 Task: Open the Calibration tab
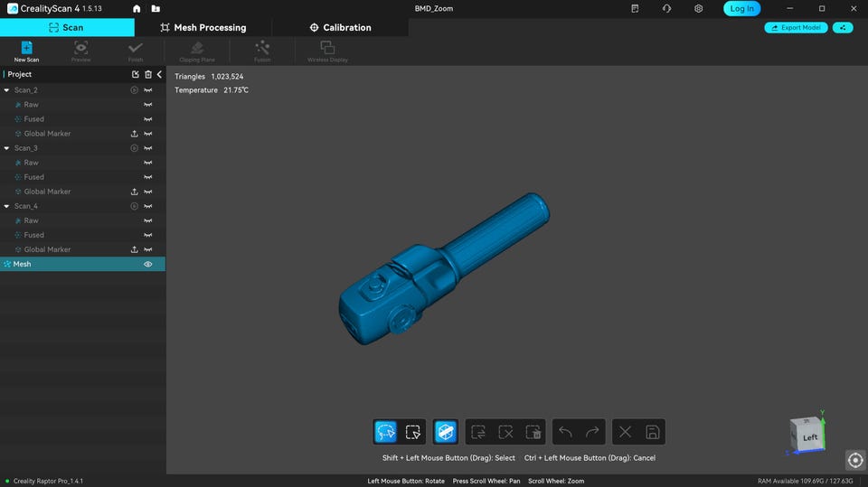point(340,28)
